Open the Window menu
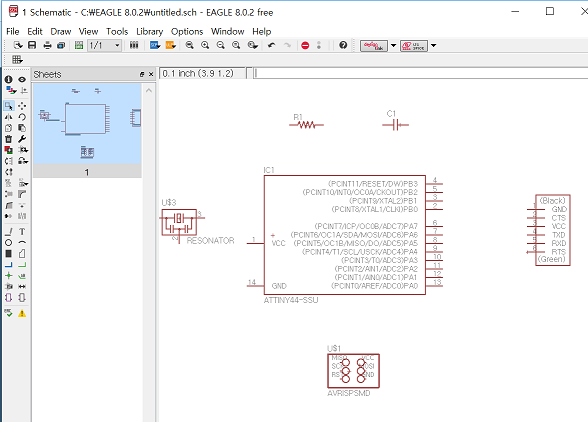The height and width of the screenshot is (422, 588). click(228, 32)
